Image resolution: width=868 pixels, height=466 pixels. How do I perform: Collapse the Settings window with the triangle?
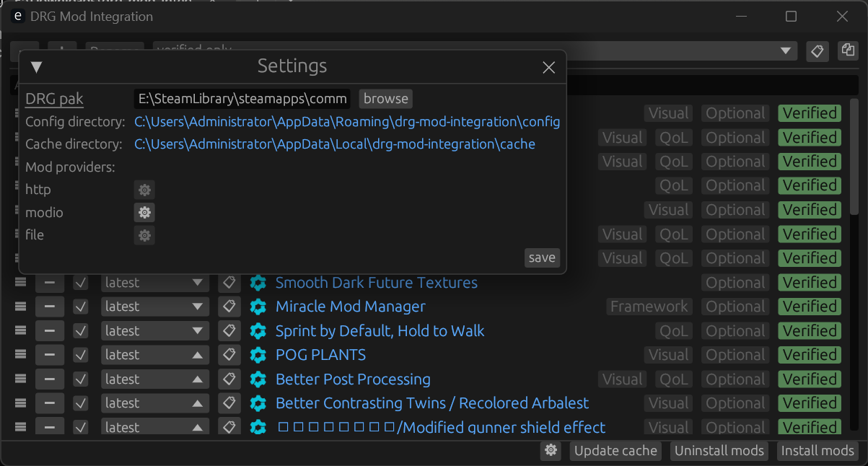36,67
